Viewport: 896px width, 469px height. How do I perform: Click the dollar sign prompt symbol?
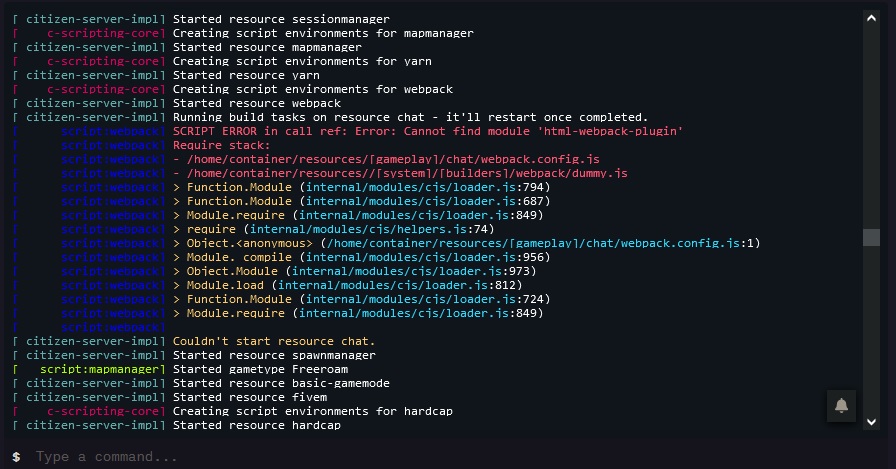(x=16, y=456)
